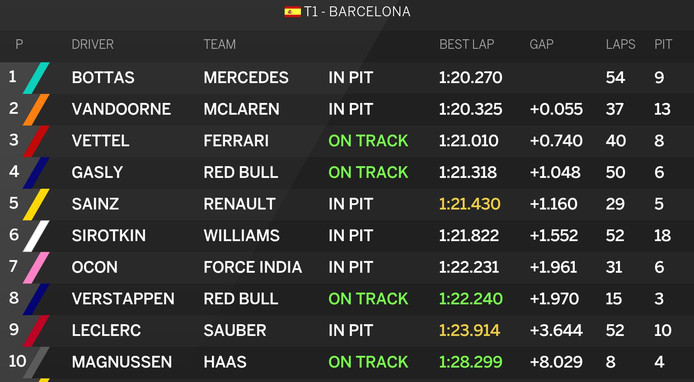
Task: Click Bottas's teal Mercedes color stripe
Action: pyautogui.click(x=36, y=78)
